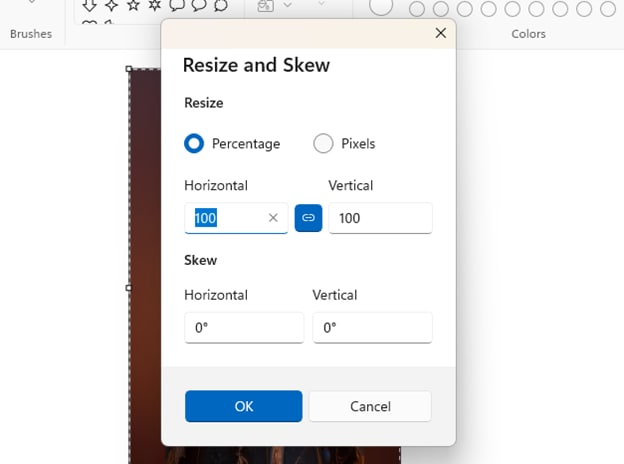This screenshot has height=464, width=624.
Task: Select the four-point star shape
Action: click(110, 5)
